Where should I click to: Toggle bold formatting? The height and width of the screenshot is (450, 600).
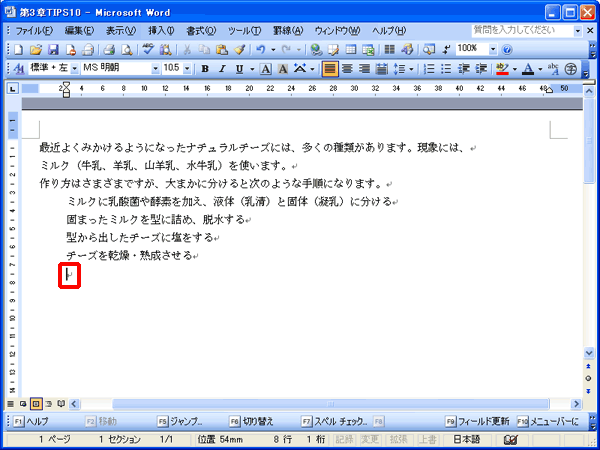pos(205,69)
